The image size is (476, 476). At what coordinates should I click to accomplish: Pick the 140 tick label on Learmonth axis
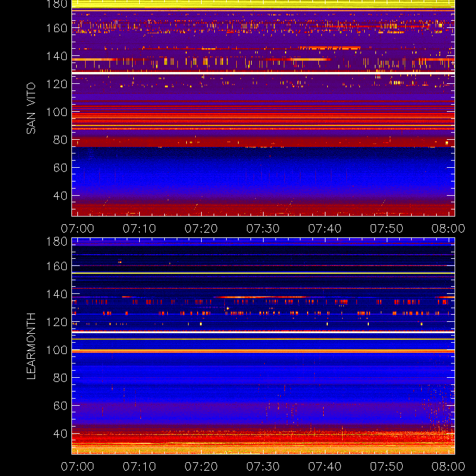(57, 294)
